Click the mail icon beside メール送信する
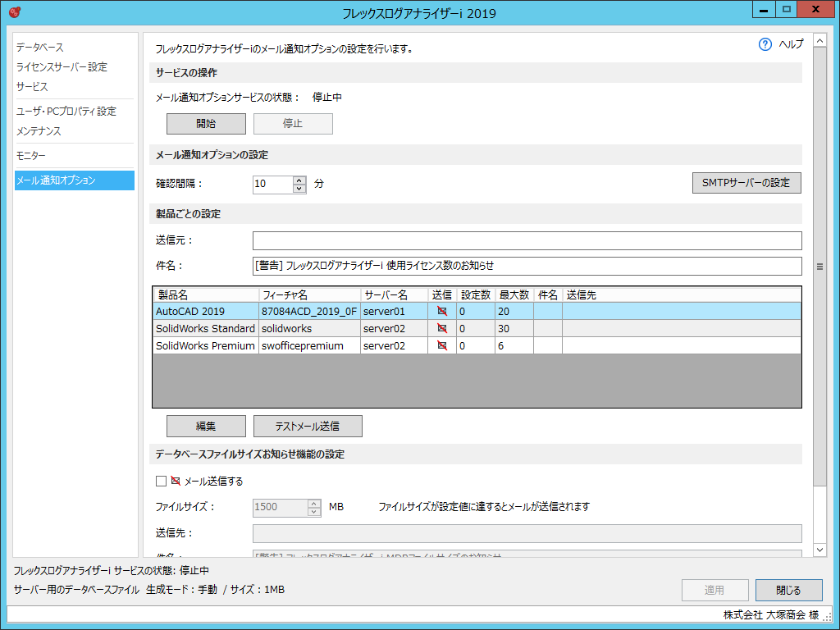The width and height of the screenshot is (840, 630). coord(176,481)
